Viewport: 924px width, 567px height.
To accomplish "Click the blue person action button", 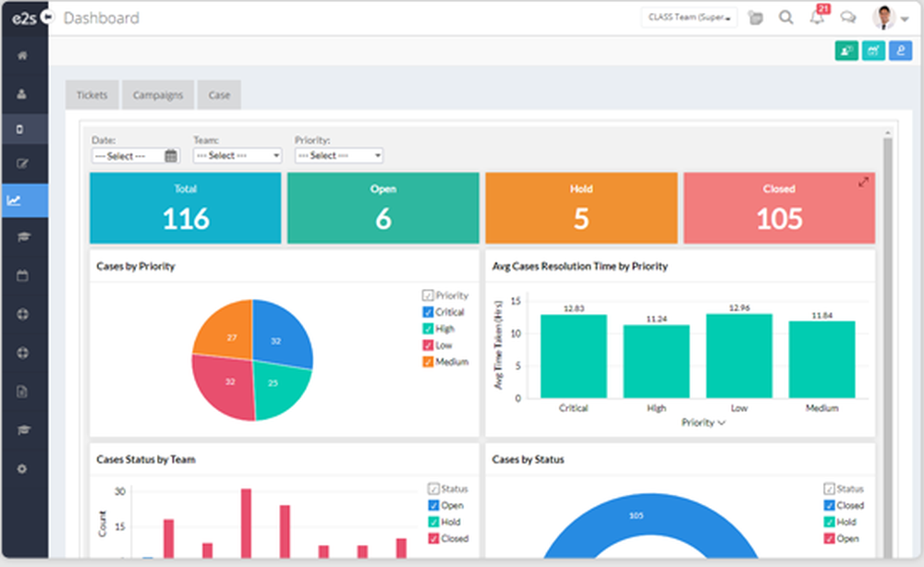I will click(900, 51).
